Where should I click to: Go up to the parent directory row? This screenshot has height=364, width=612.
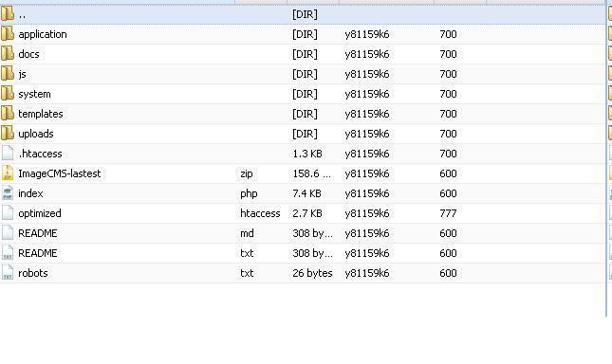click(303, 14)
